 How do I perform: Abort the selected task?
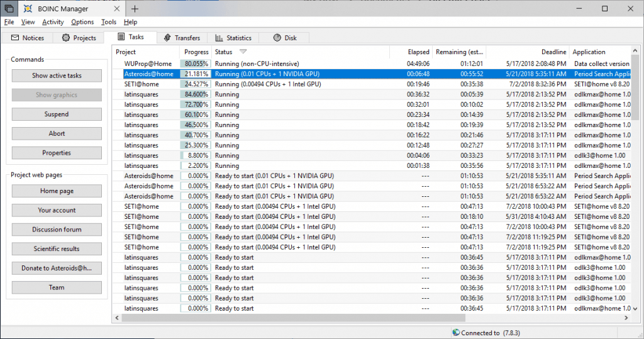(57, 133)
